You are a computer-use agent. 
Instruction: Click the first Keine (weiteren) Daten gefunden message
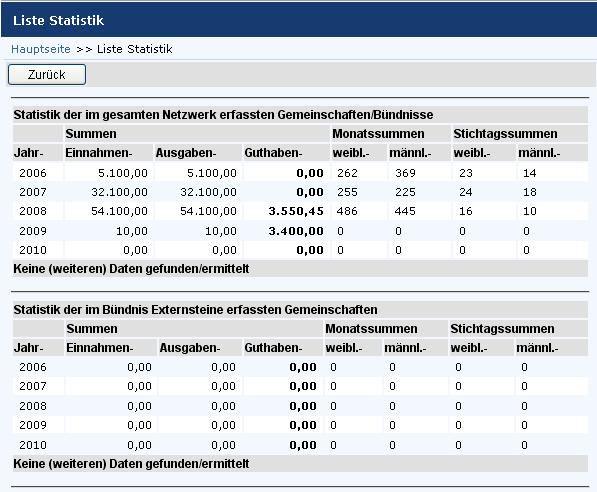tap(131, 269)
